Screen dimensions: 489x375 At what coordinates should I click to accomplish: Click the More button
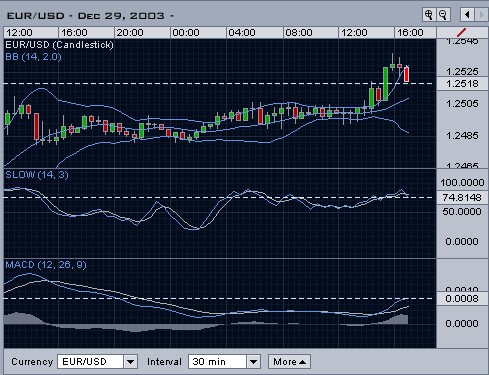pyautogui.click(x=289, y=362)
